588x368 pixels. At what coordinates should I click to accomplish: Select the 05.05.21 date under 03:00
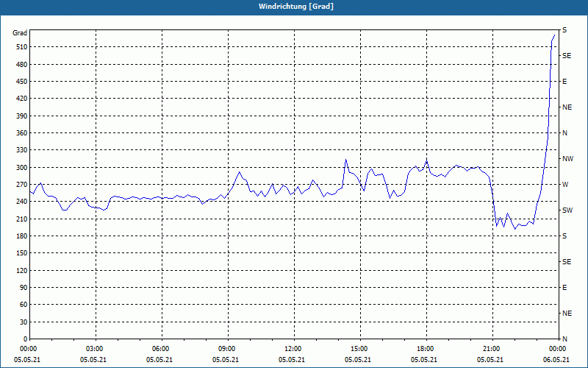coord(93,359)
